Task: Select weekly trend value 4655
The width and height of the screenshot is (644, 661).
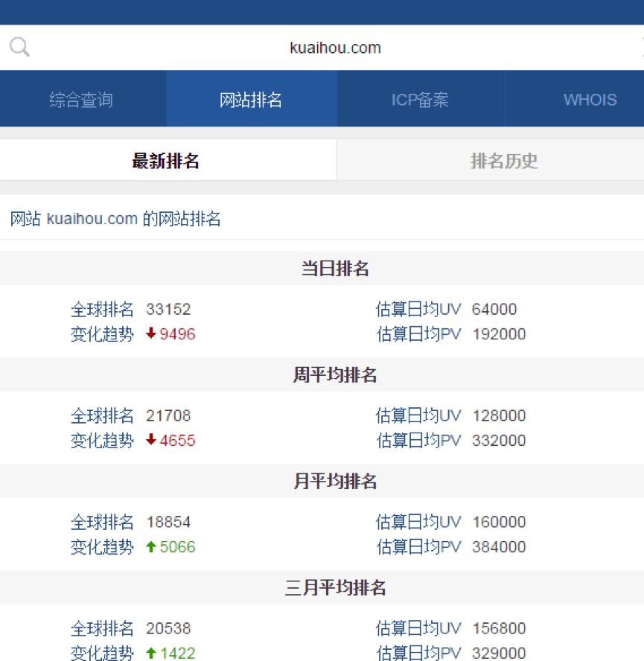Action: tap(177, 440)
